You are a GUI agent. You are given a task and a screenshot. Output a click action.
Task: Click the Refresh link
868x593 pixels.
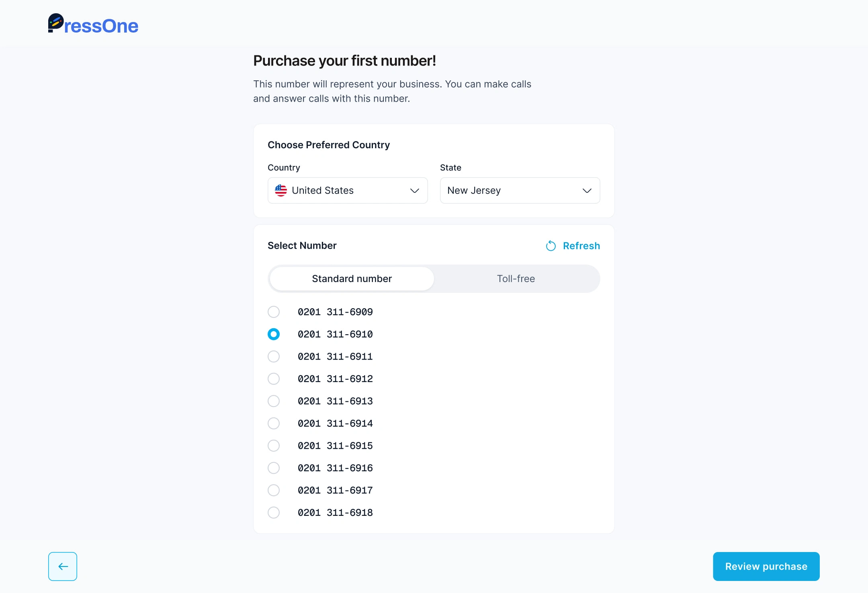click(x=581, y=245)
